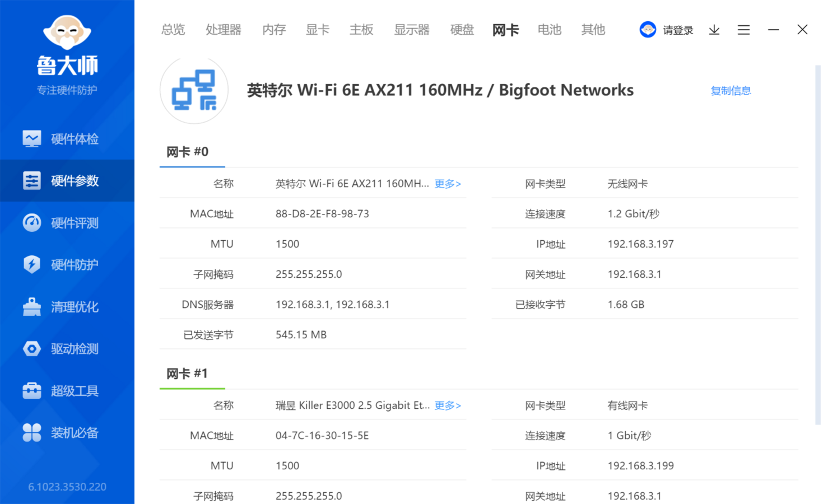The image size is (823, 504).
Task: Click connection speed 1.2 Gbit/秒
Action: click(633, 214)
